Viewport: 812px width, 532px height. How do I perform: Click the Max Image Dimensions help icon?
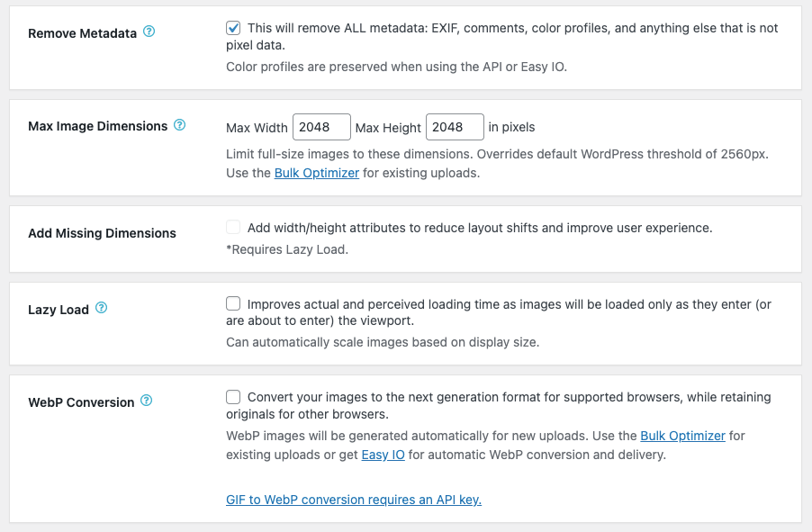(179, 125)
